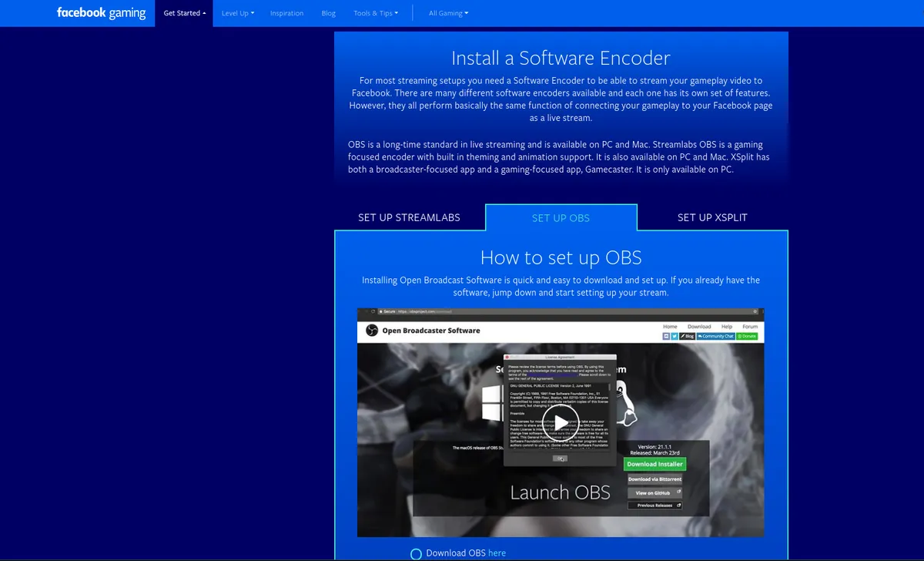The height and width of the screenshot is (561, 924).
Task: Click the OBS logo in the video
Action: click(x=371, y=331)
